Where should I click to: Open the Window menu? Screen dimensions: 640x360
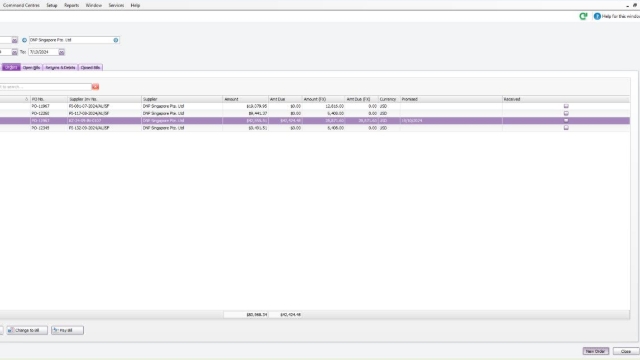(93, 5)
